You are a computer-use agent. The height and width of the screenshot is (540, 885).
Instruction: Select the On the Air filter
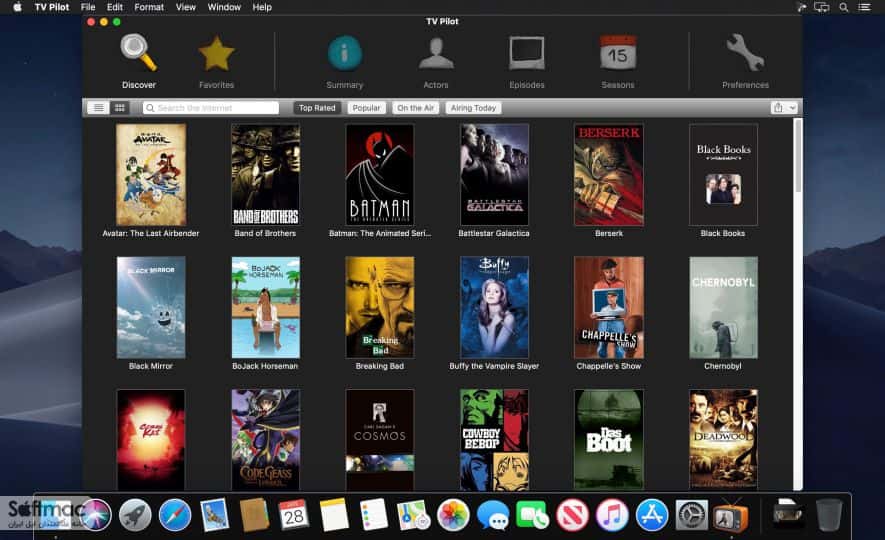(415, 108)
